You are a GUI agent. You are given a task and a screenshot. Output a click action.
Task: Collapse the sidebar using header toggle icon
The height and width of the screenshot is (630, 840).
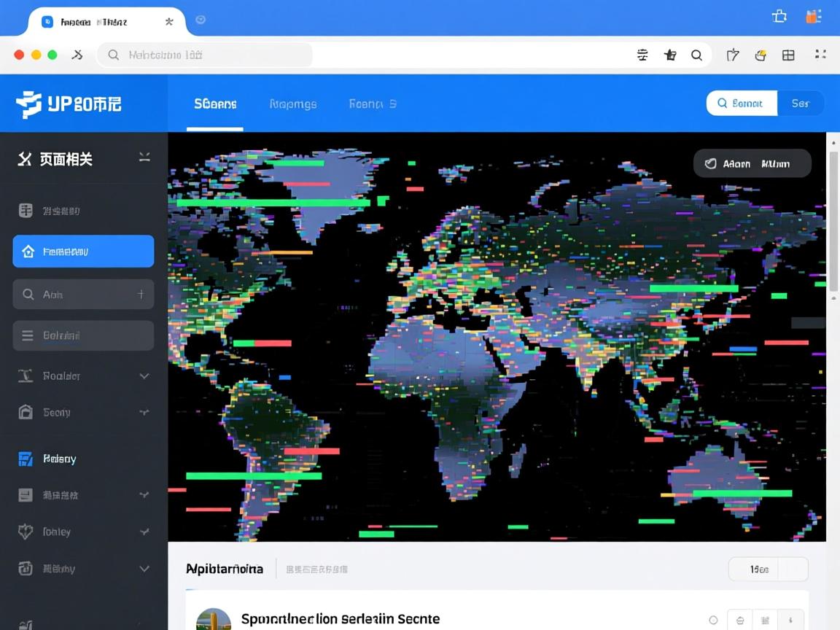144,157
